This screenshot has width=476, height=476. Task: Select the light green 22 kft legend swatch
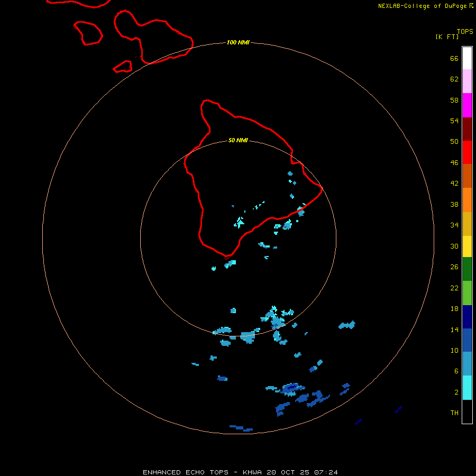coord(467,293)
